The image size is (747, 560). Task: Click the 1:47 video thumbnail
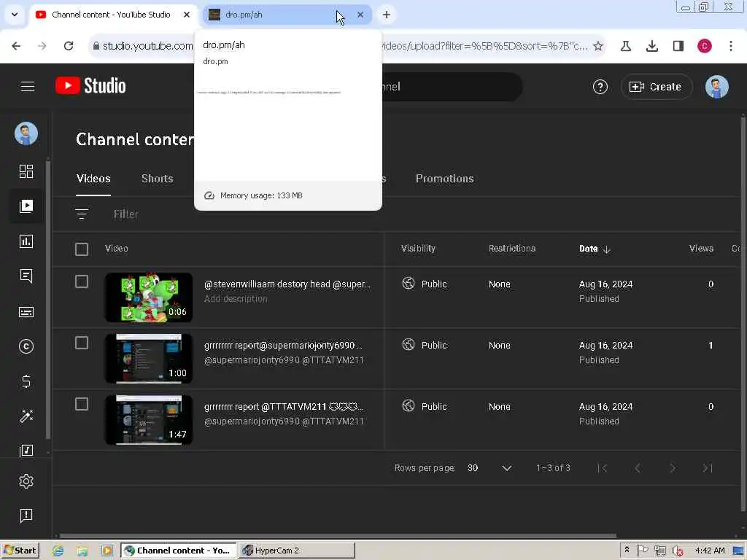(149, 420)
